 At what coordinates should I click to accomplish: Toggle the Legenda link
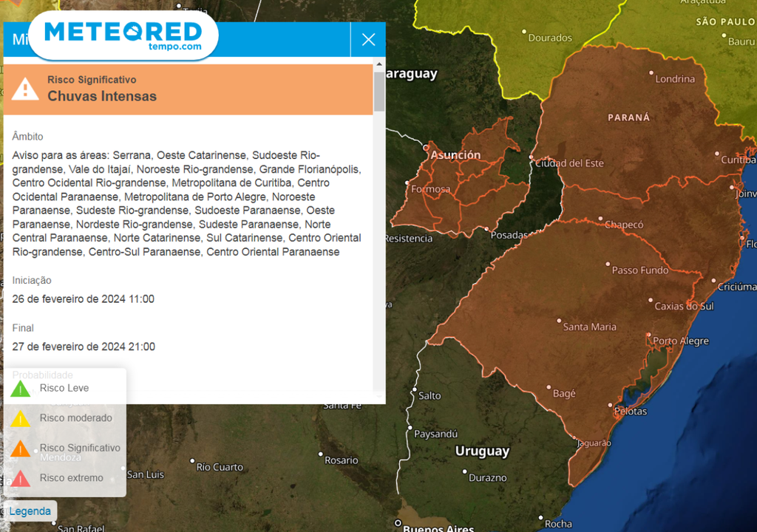(x=30, y=511)
